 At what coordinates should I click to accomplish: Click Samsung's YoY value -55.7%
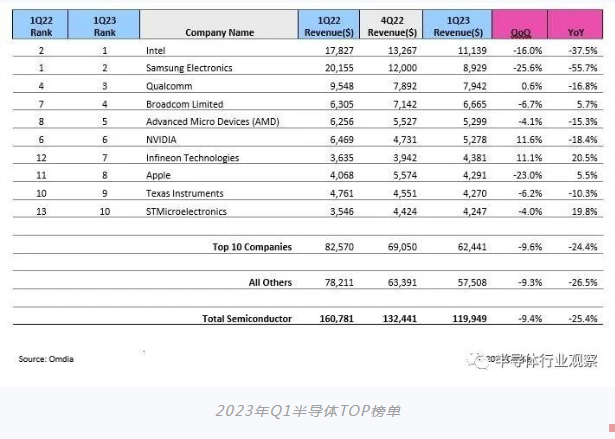click(x=583, y=68)
